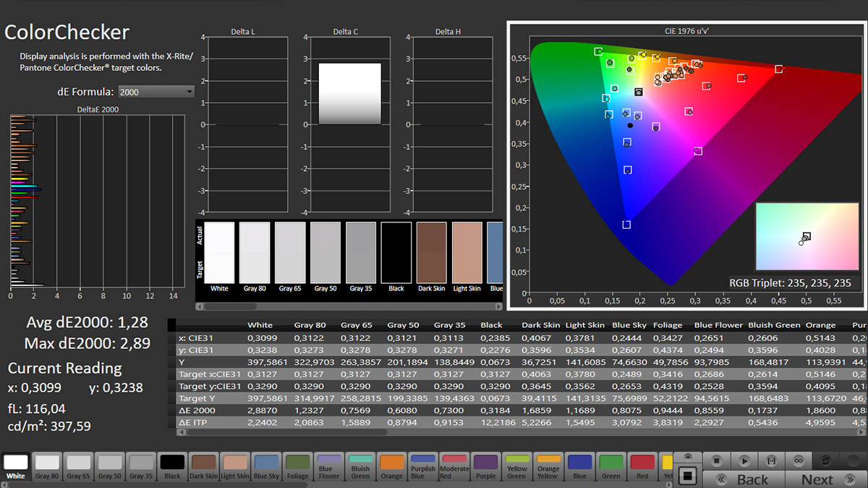Image resolution: width=868 pixels, height=488 pixels.
Task: Click the CIE 1976 u'v' gamut chart
Action: coord(686,166)
